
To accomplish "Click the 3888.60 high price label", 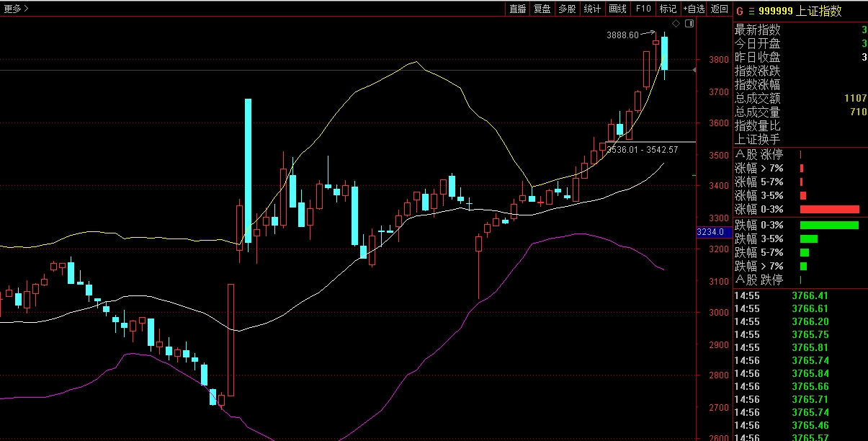I will pyautogui.click(x=622, y=35).
